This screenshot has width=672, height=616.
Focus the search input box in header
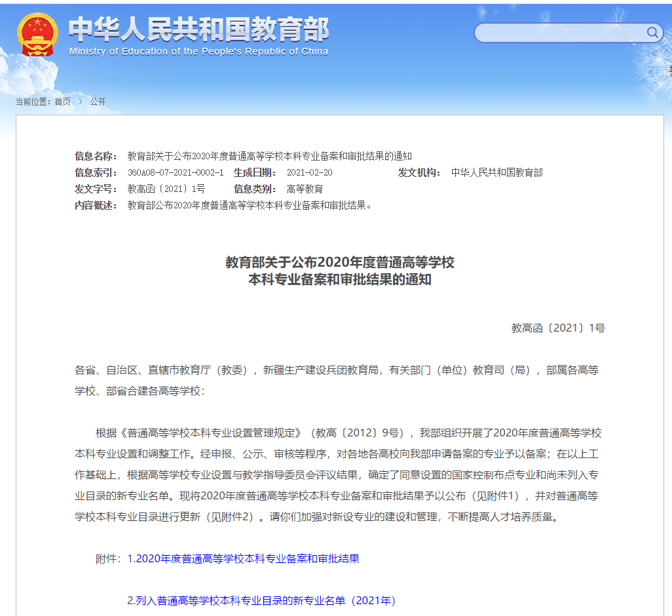coord(560,33)
